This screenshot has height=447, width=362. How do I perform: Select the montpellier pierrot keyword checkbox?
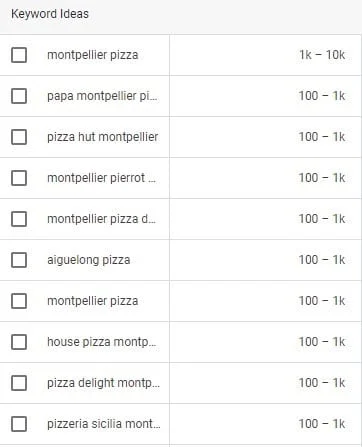pos(19,178)
